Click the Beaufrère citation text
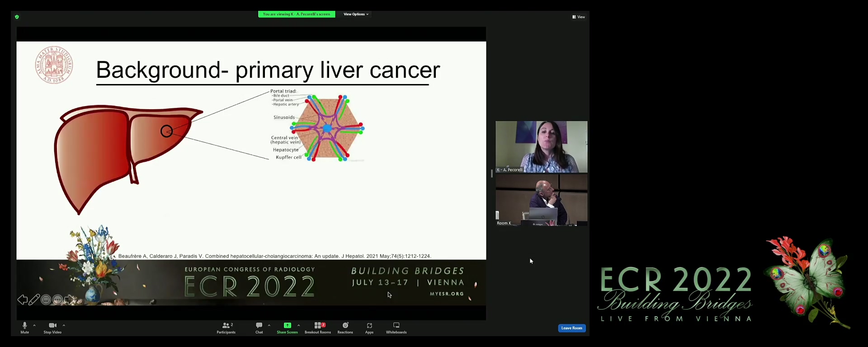Viewport: 868px width, 347px height. [275, 256]
